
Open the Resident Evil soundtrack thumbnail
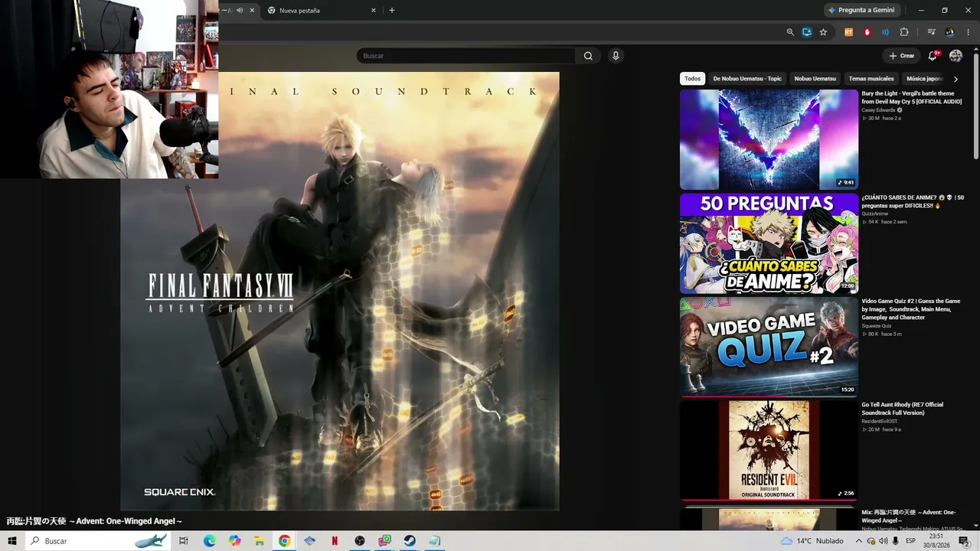click(x=769, y=450)
